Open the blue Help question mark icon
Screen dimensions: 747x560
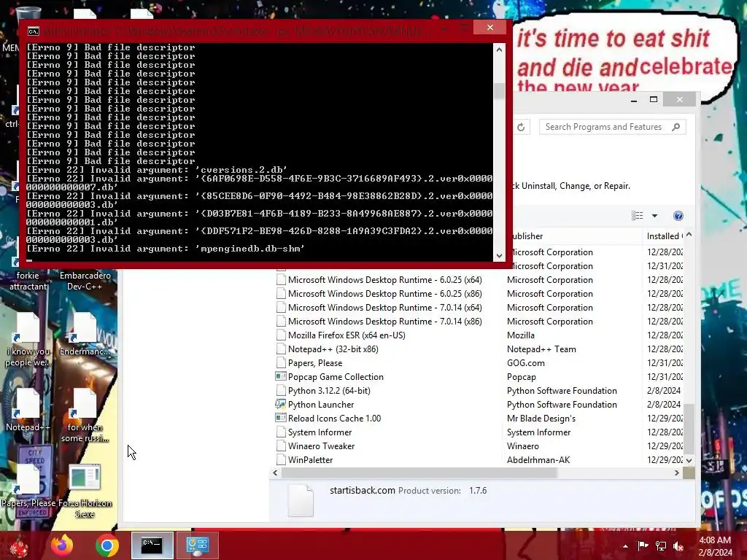(678, 216)
